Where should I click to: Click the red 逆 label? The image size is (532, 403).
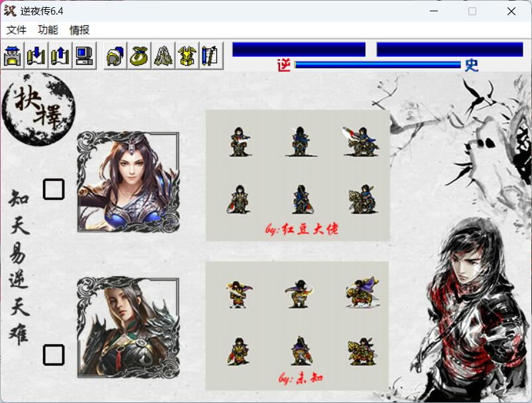point(285,65)
